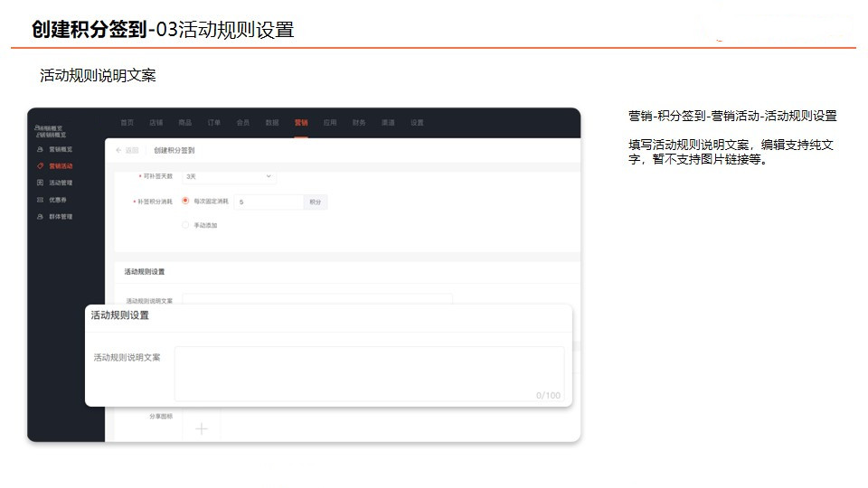Select the 每次固定消耗 radio button
The height and width of the screenshot is (488, 868).
click(x=185, y=201)
